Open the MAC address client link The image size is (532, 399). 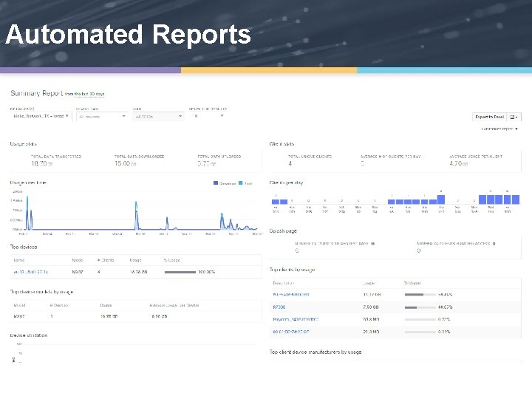[291, 332]
